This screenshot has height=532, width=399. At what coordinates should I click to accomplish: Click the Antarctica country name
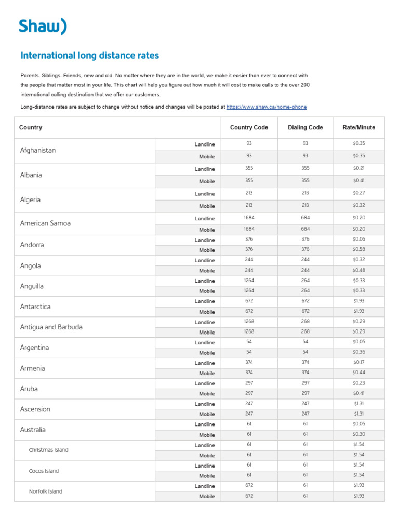click(35, 307)
